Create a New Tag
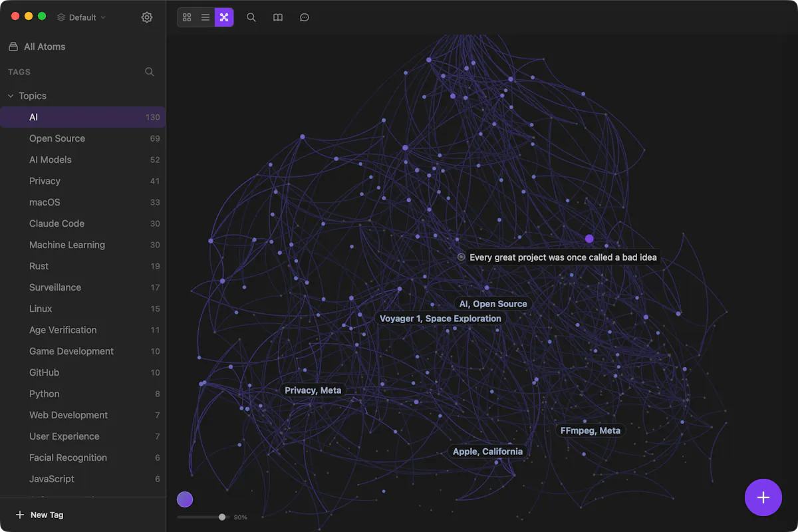The image size is (798, 532). [40, 515]
